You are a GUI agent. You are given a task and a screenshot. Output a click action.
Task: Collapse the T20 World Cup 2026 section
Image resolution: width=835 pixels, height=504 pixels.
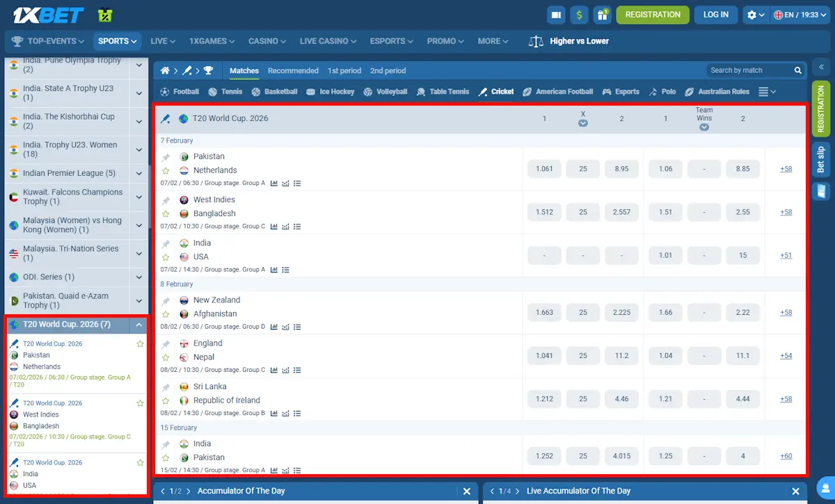click(138, 326)
